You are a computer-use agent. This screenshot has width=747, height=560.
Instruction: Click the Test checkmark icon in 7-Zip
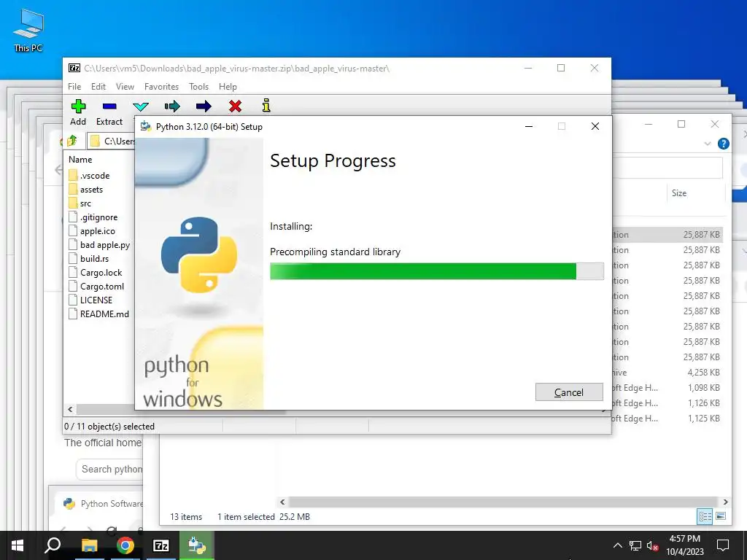pos(141,106)
